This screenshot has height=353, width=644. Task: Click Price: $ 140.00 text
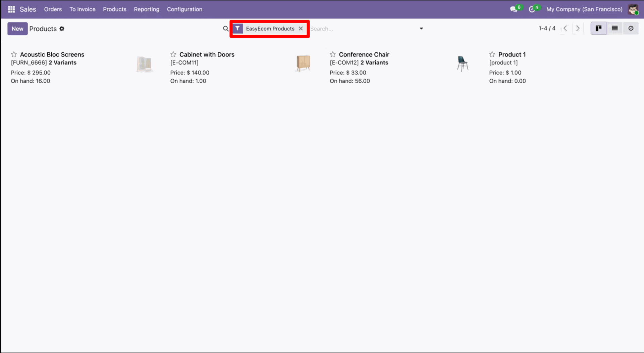(x=190, y=73)
